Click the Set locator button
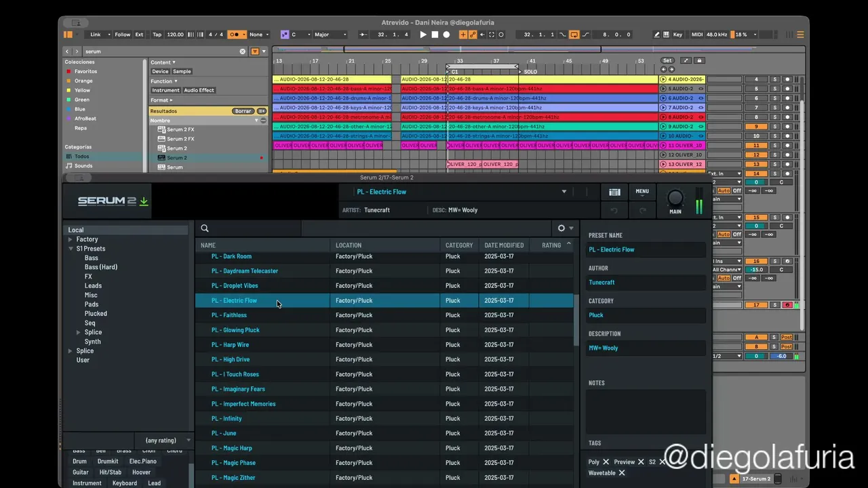The height and width of the screenshot is (488, 868). point(667,60)
